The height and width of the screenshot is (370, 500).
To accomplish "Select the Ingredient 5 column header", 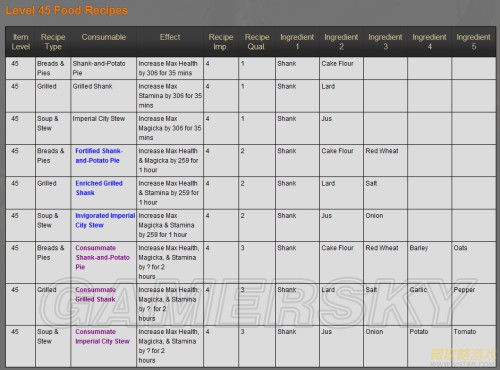I will point(473,42).
